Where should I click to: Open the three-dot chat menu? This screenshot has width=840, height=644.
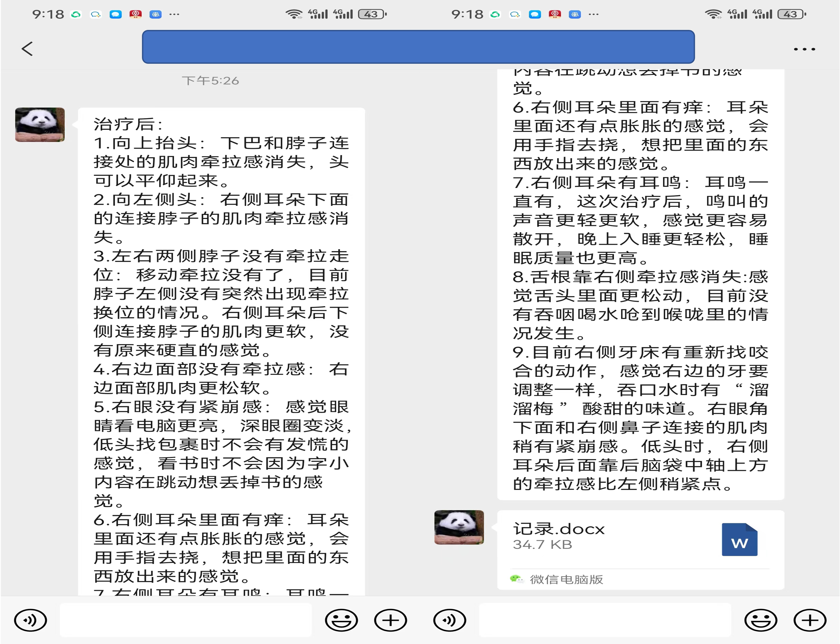804,49
